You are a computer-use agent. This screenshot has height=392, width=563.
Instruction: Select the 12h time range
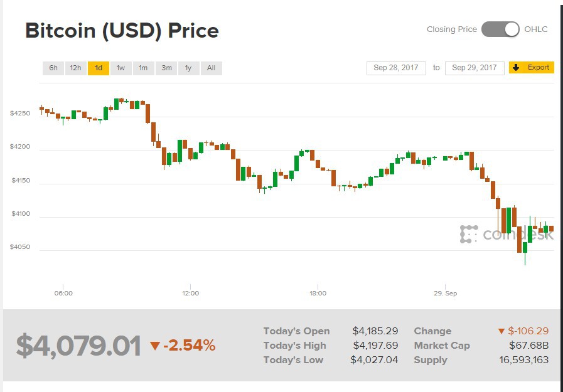pos(75,68)
